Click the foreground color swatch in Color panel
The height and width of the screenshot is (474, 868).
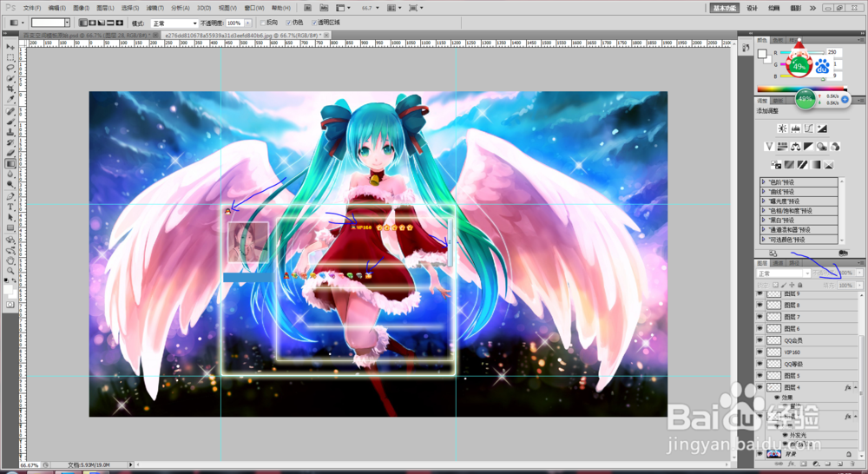tap(762, 53)
